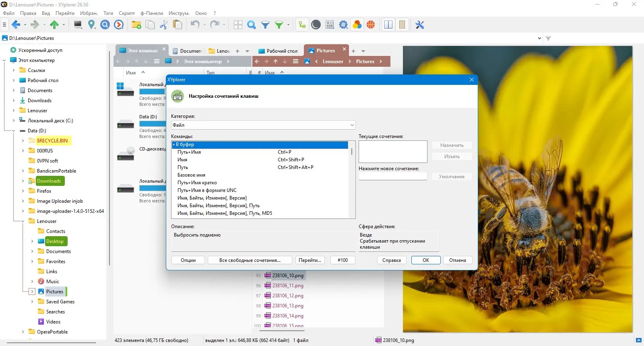Click the orange basketball icon in toolbar

(371, 25)
